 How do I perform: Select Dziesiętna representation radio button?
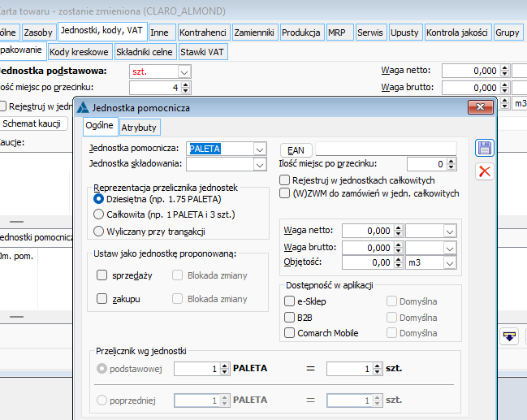pyautogui.click(x=98, y=199)
